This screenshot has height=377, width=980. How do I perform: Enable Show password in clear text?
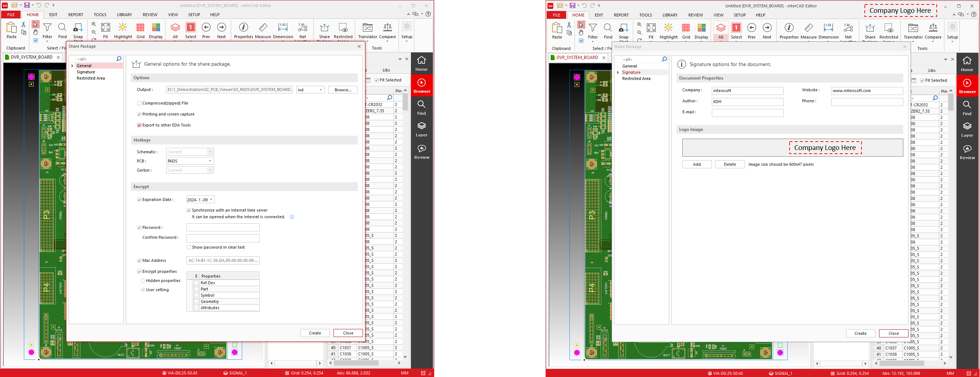(x=189, y=247)
